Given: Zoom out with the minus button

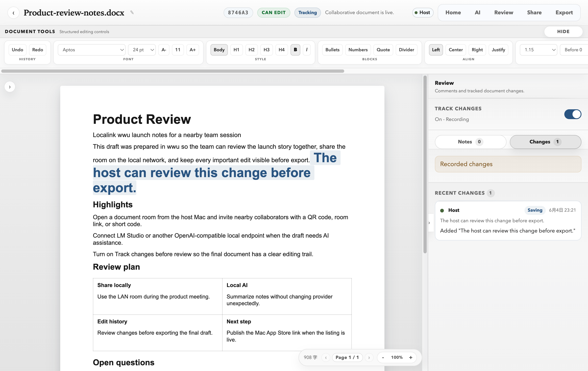Looking at the screenshot, I should (x=383, y=357).
